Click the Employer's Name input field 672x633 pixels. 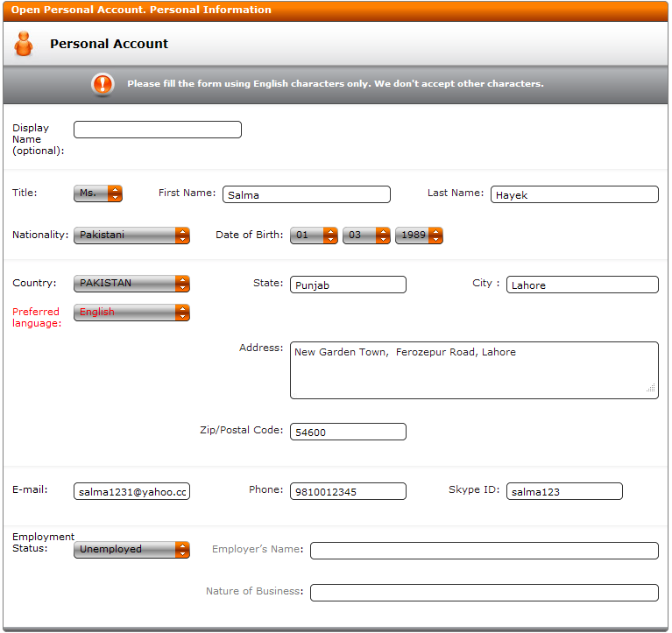[485, 551]
